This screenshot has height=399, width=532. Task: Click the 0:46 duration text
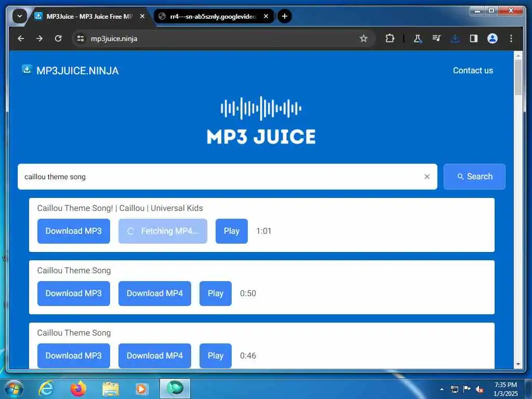pos(248,355)
